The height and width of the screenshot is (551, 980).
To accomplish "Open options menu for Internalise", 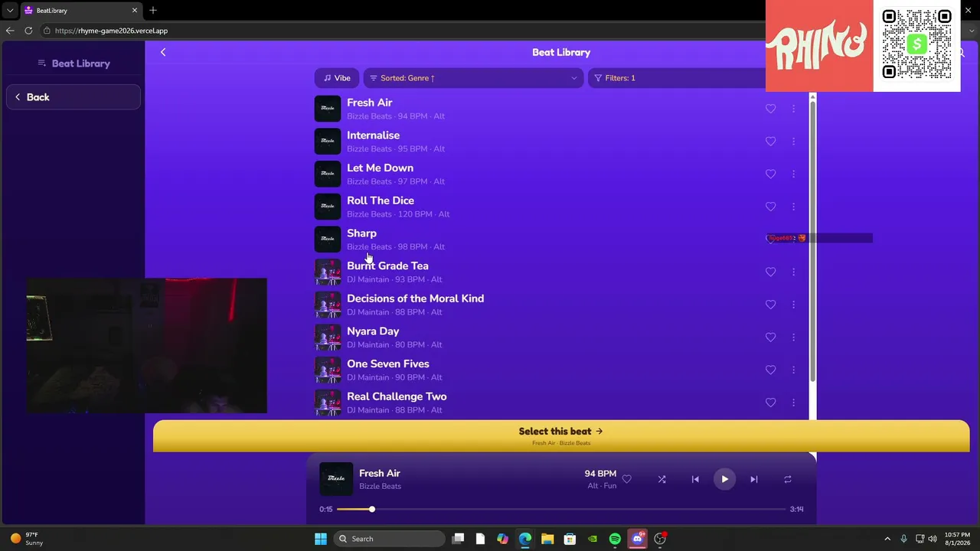I will click(793, 142).
